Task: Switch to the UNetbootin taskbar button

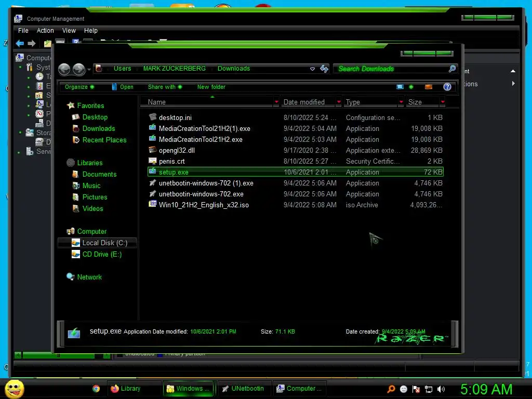Action: pyautogui.click(x=244, y=389)
